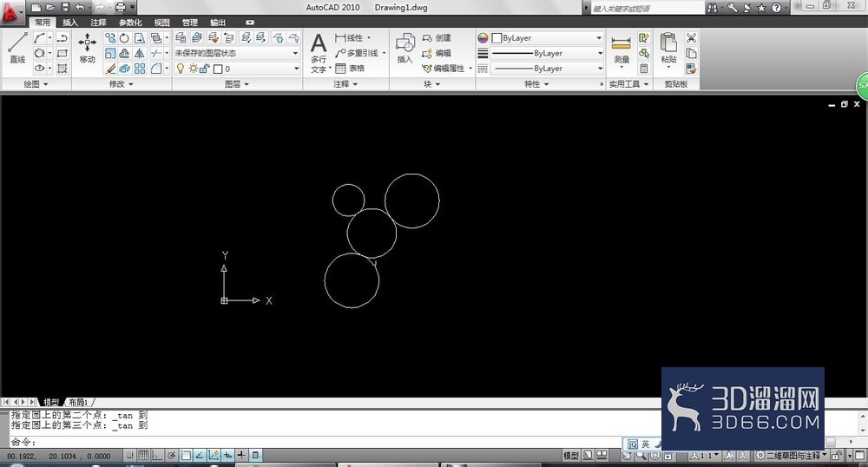Click the 粘贴 paste icon
The image size is (868, 467).
point(668,48)
